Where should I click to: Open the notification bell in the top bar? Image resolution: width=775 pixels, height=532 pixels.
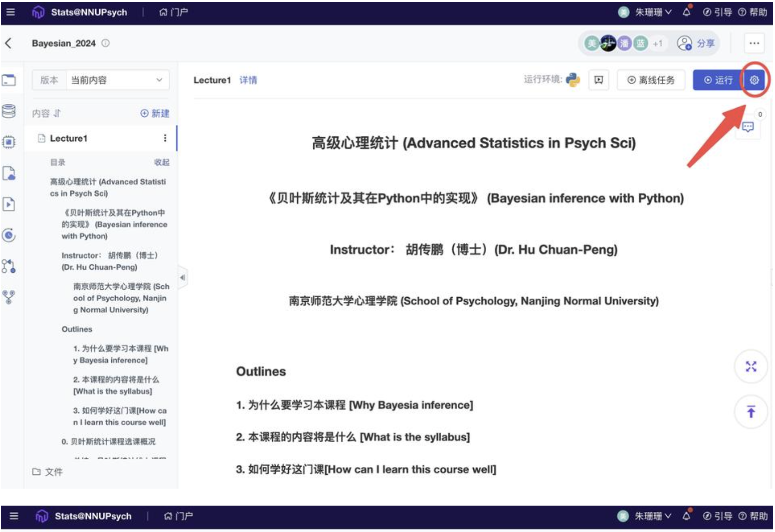(687, 12)
